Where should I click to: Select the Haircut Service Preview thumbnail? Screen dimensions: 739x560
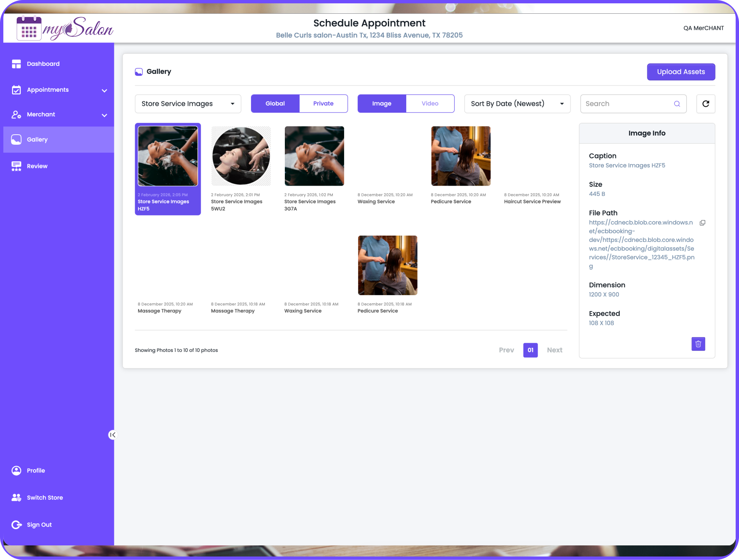534,156
